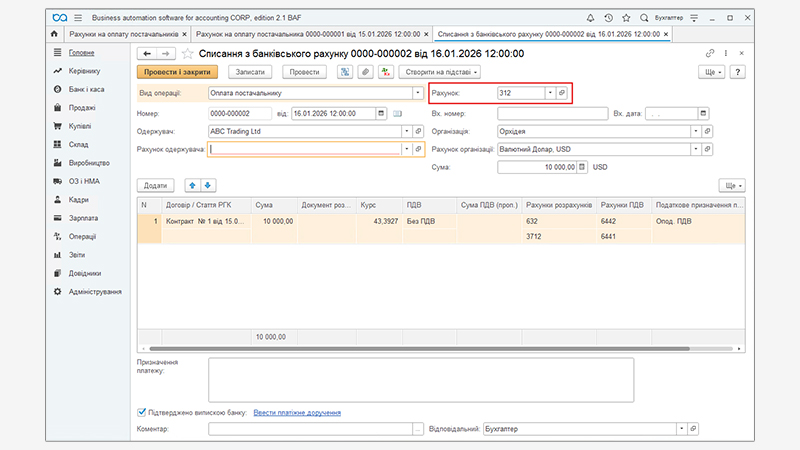The height and width of the screenshot is (450, 800).
Task: Move row down with arrow button
Action: coord(208,185)
